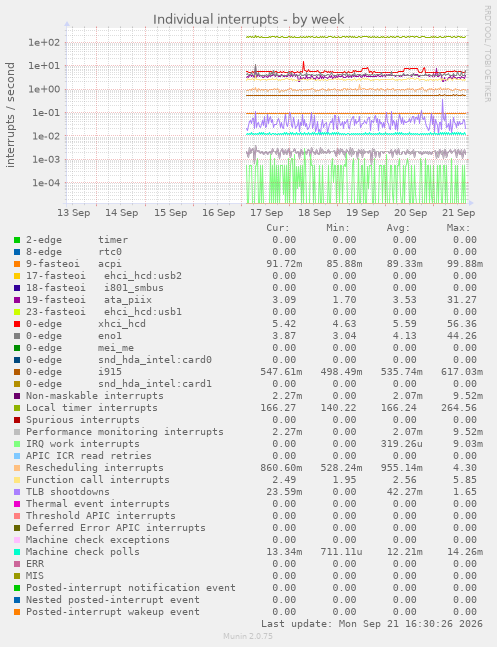Click the orange 9-fasteoi acpi legend swatch
The height and width of the screenshot is (647, 497).
[x=17, y=264]
